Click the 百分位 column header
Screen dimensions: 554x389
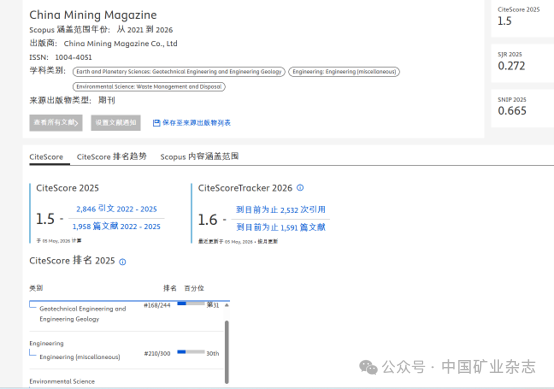coord(194,288)
